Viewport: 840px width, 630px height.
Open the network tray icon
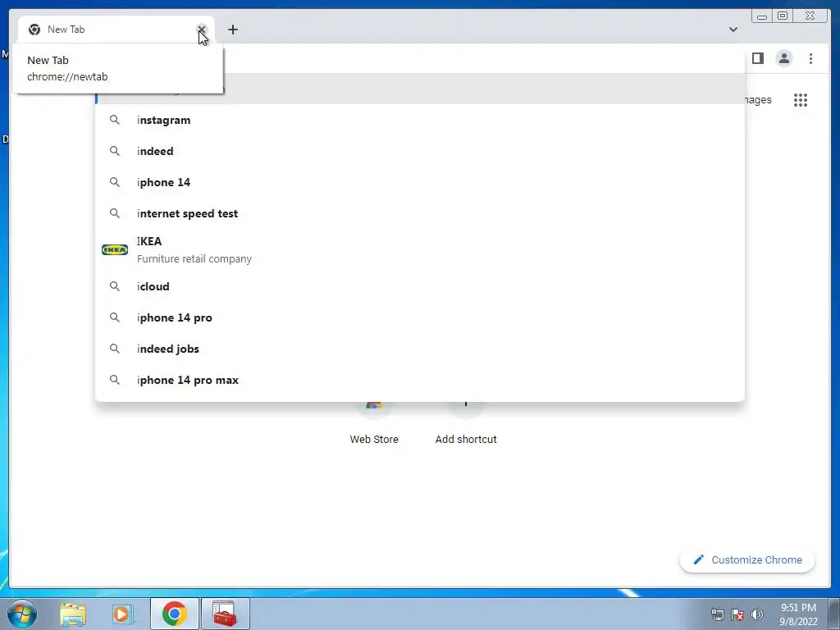(x=717, y=614)
